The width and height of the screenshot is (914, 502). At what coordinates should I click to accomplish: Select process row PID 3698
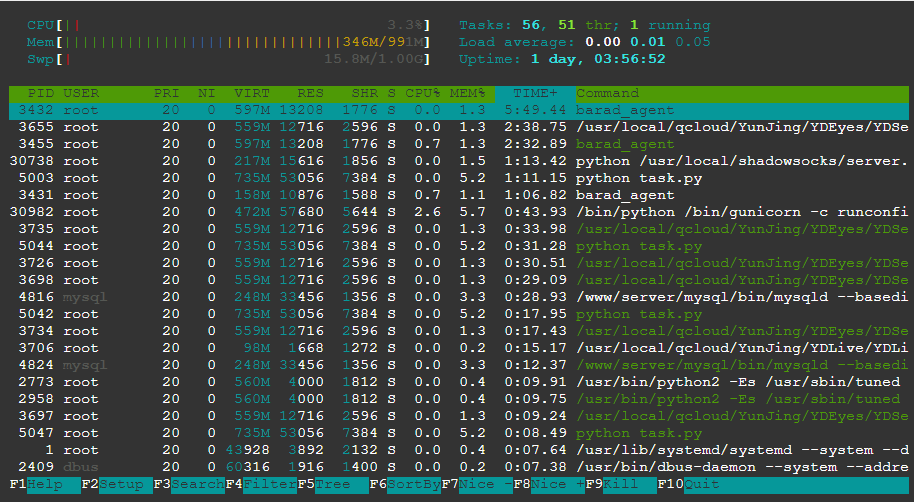pos(459,280)
